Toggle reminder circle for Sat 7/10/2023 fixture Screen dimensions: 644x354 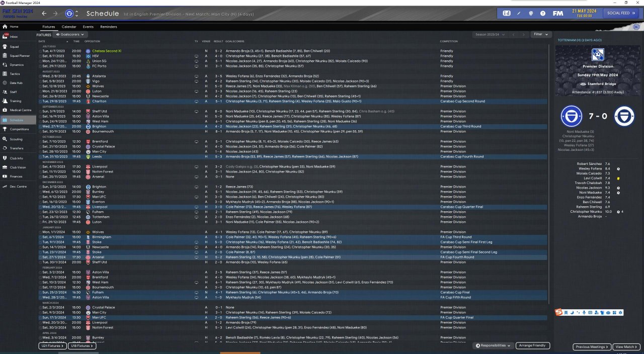pos(41,141)
